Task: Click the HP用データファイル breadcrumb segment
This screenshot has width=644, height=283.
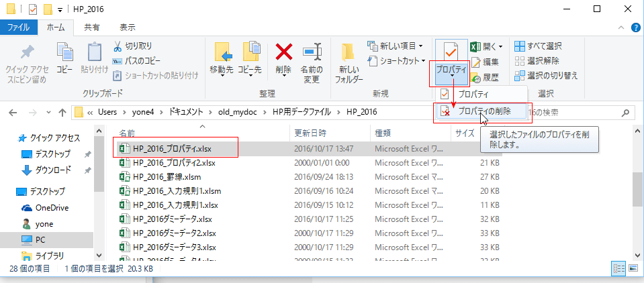Action: click(x=301, y=112)
